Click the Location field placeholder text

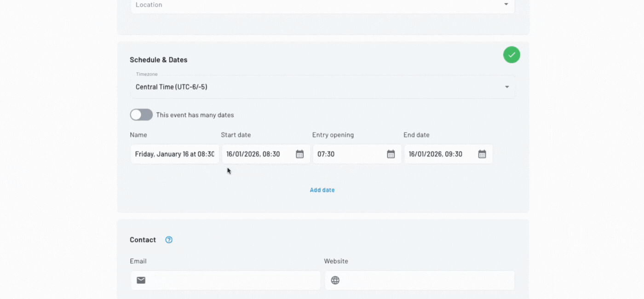(149, 5)
